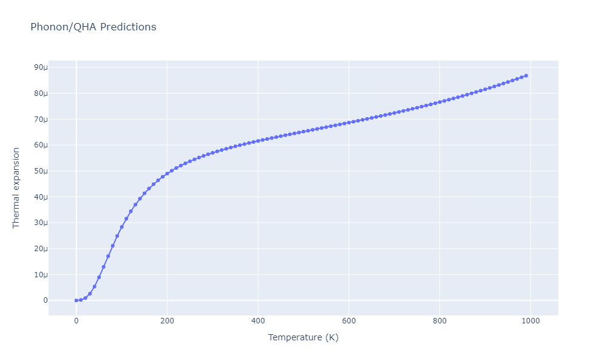Click the 600 x-axis tick label
607x364 pixels.
point(349,321)
